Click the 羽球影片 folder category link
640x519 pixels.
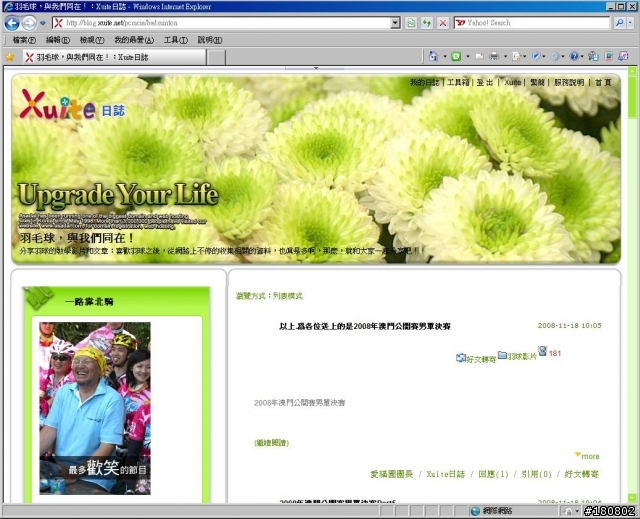[x=517, y=356]
